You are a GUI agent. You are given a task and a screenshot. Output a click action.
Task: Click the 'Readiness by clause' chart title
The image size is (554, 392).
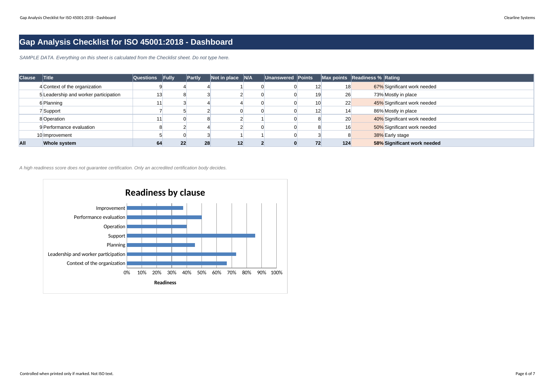click(165, 193)
